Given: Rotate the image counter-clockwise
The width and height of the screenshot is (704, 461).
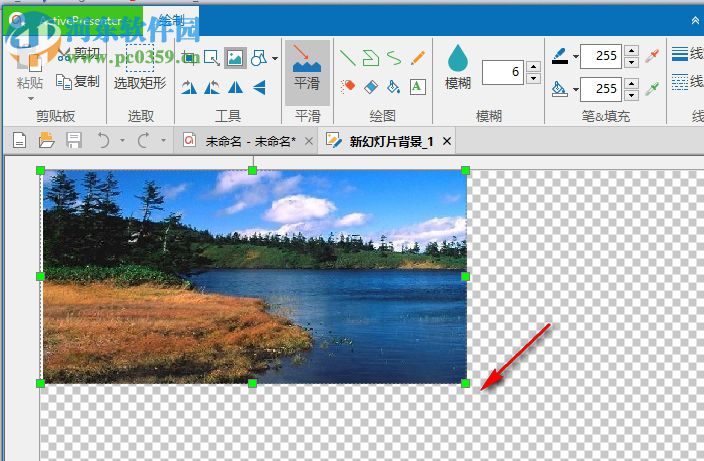Looking at the screenshot, I should click(x=212, y=87).
